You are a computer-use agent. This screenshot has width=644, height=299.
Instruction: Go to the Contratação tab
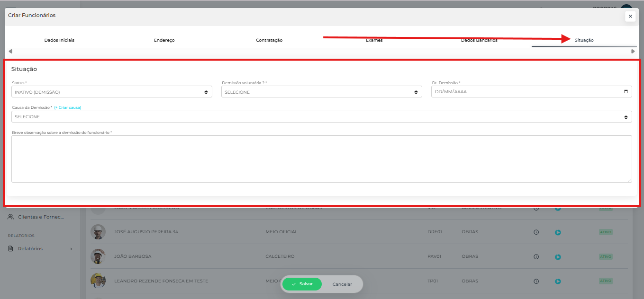click(269, 40)
